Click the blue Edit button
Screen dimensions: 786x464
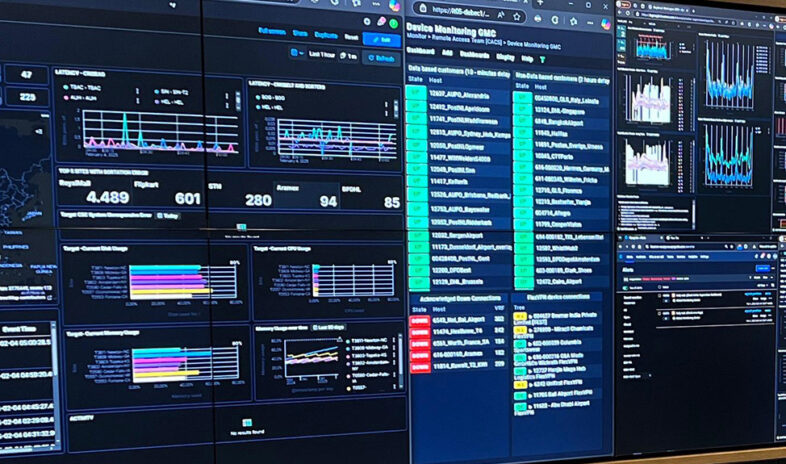pos(381,39)
